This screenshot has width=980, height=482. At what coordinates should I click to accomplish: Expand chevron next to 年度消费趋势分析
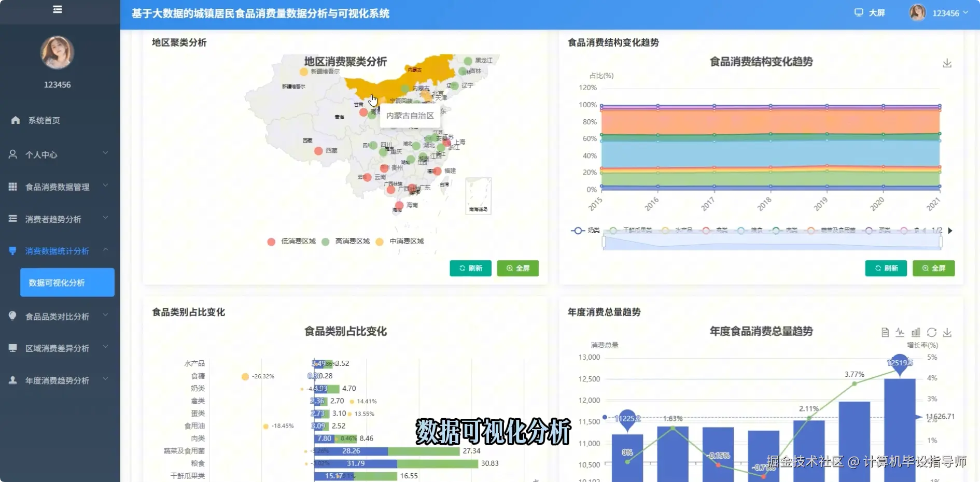pyautogui.click(x=105, y=379)
